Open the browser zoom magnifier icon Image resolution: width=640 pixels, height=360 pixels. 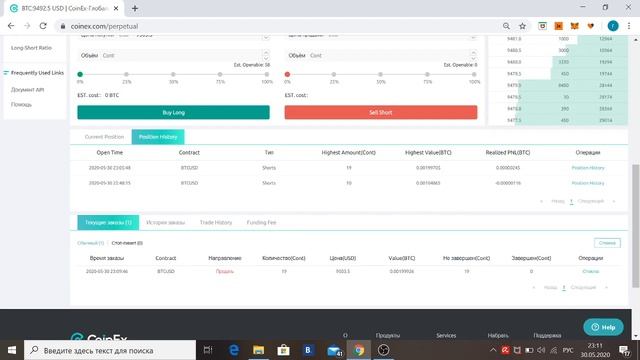pos(506,26)
